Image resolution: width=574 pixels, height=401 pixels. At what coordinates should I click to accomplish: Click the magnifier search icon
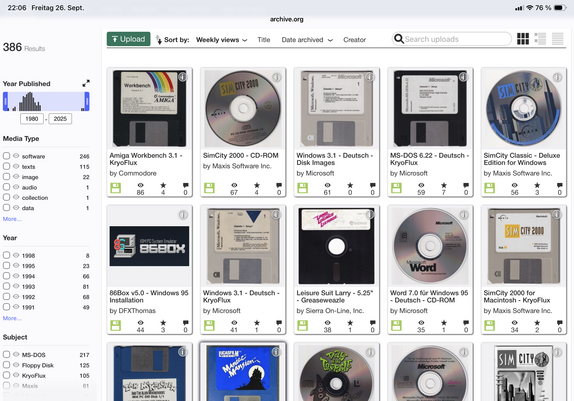point(399,39)
